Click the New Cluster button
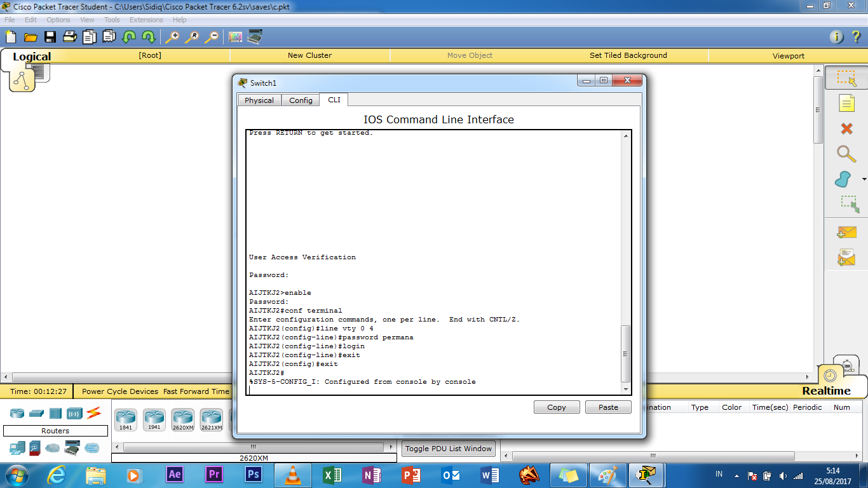This screenshot has height=488, width=868. coord(309,55)
